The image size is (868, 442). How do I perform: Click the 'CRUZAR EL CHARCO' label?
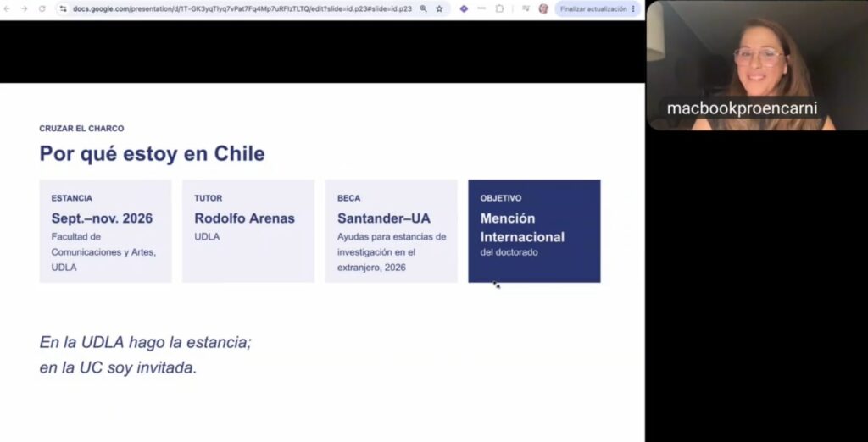coord(81,129)
